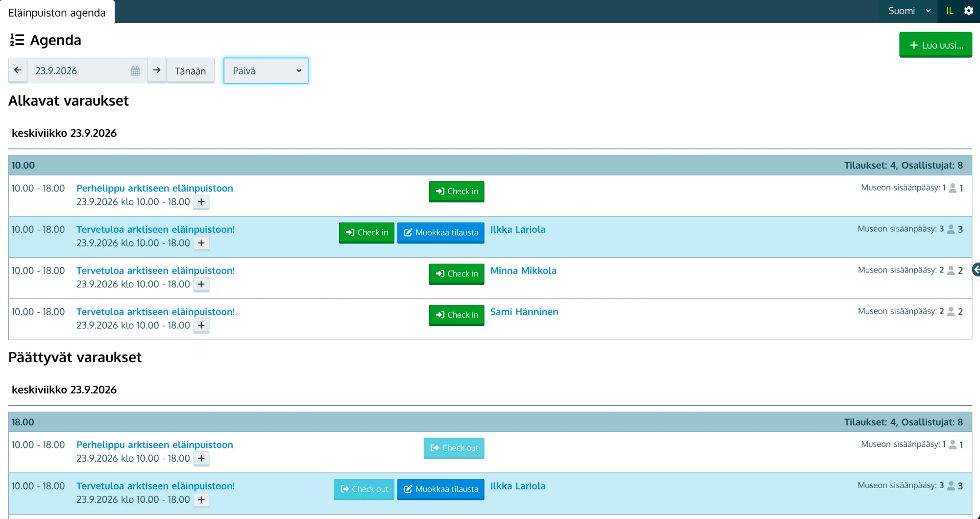980x519 pixels.
Task: Click the IL user initials
Action: 950,11
